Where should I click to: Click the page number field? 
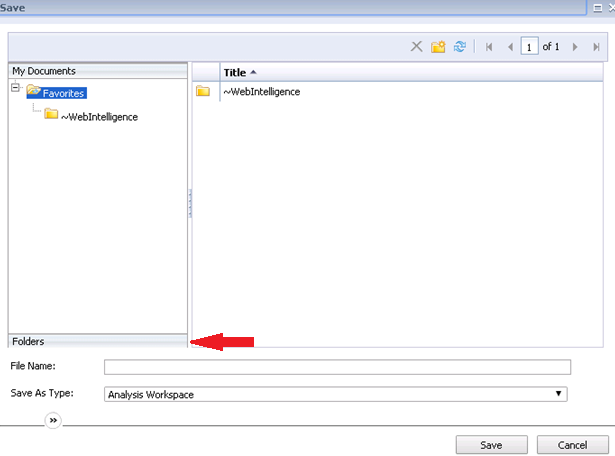pyautogui.click(x=529, y=47)
